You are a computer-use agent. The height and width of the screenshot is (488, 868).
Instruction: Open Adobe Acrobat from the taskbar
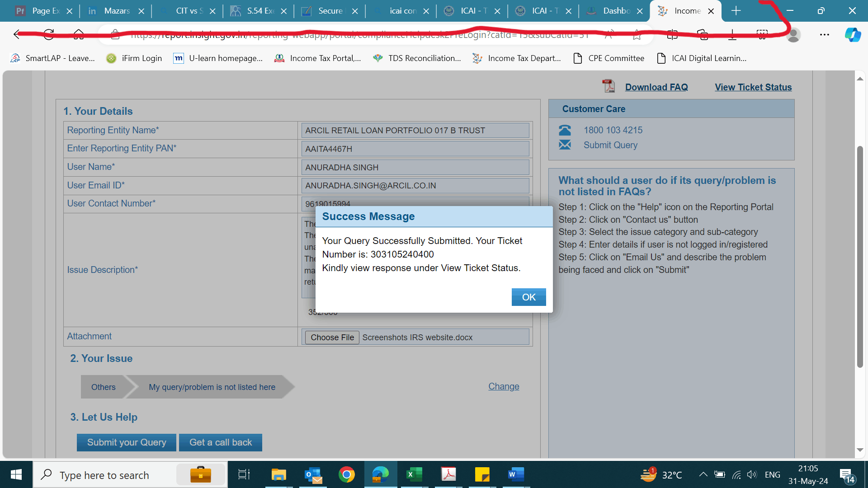click(x=448, y=474)
